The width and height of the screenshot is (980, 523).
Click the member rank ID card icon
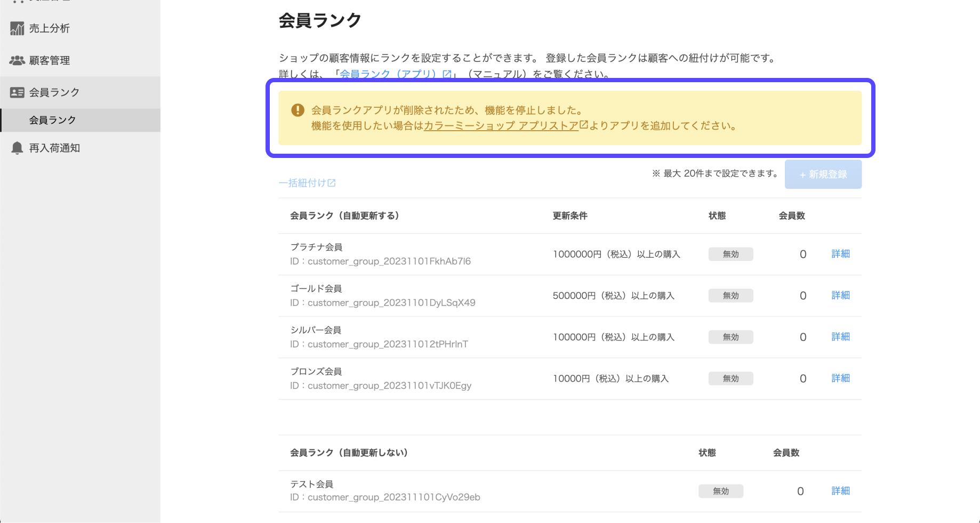tap(17, 92)
